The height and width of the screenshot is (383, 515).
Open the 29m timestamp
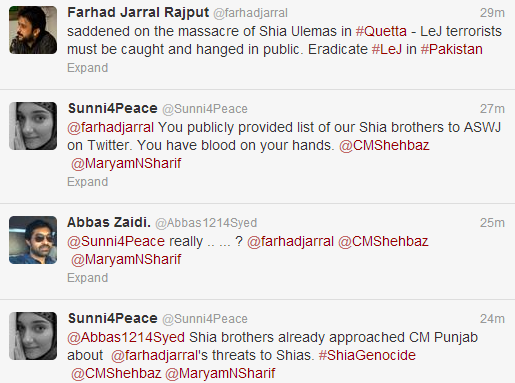pyautogui.click(x=492, y=13)
